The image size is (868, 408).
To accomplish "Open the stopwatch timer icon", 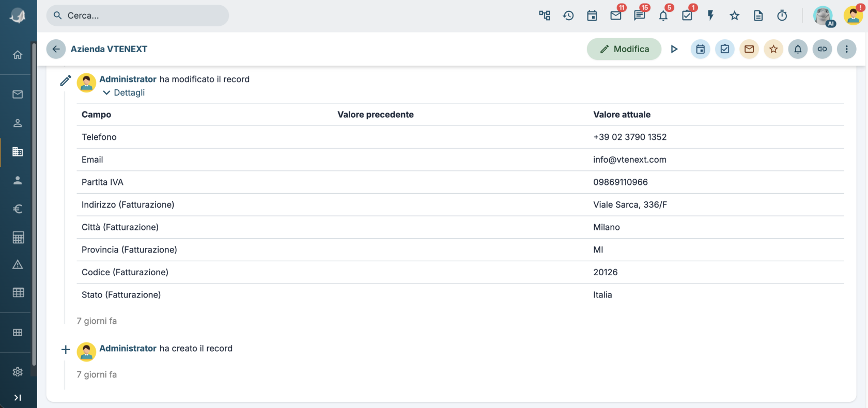I will coord(782,15).
